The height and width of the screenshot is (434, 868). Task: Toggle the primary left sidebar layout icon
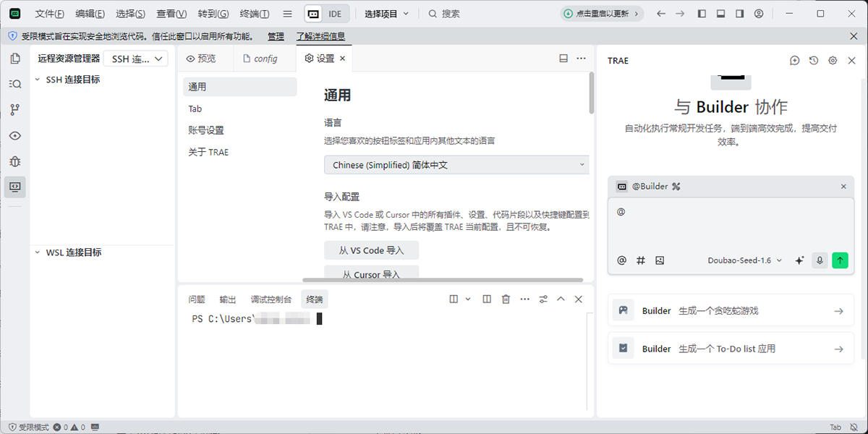pos(702,14)
